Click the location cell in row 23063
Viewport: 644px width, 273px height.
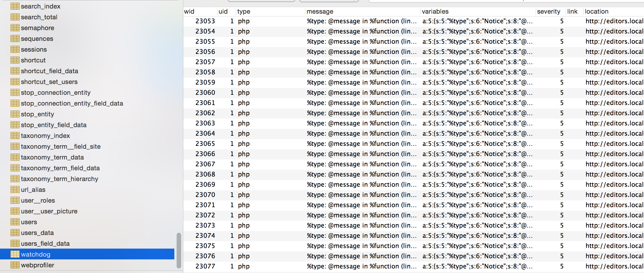click(x=614, y=123)
